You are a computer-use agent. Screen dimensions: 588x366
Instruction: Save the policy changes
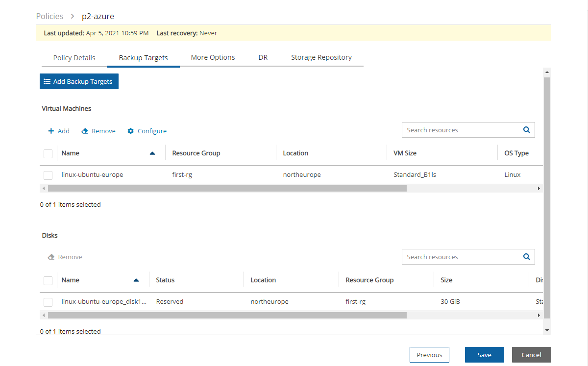click(484, 355)
